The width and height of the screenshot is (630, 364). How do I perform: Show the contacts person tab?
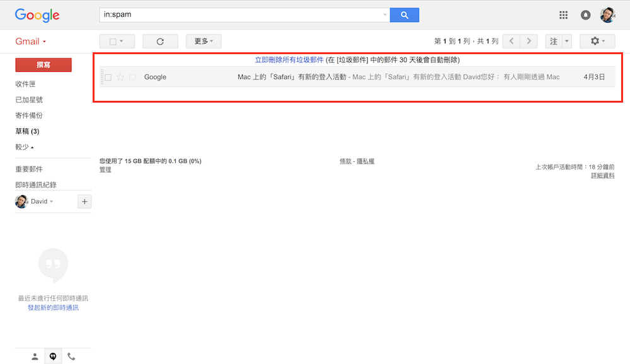tap(35, 356)
